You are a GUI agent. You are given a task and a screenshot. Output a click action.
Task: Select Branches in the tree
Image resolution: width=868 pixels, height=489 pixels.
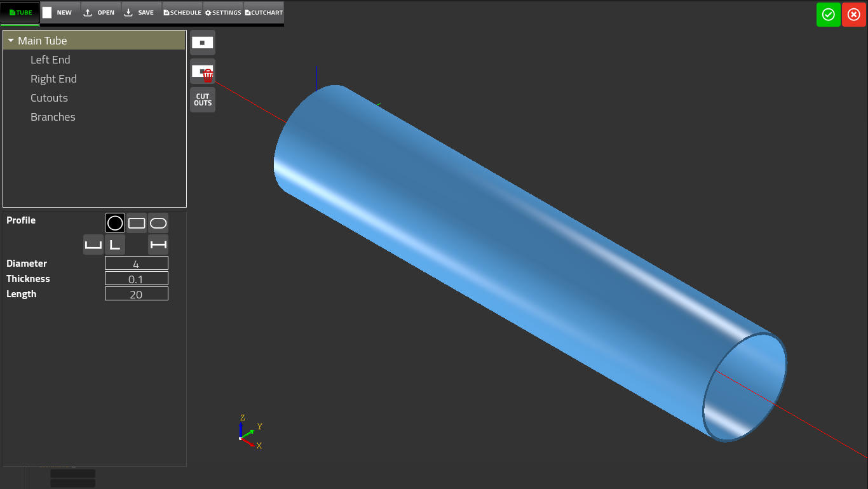53,117
